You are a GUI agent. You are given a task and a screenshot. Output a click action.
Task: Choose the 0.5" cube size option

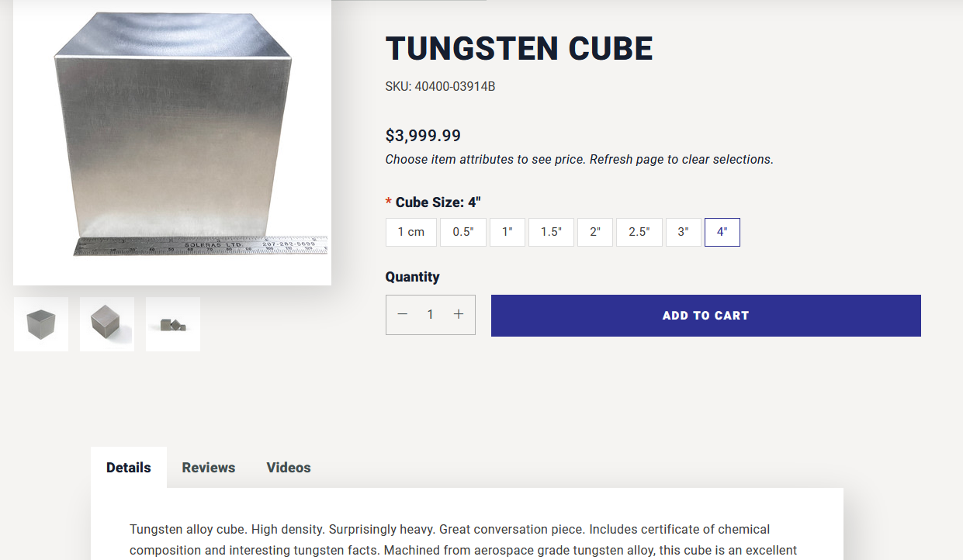463,232
